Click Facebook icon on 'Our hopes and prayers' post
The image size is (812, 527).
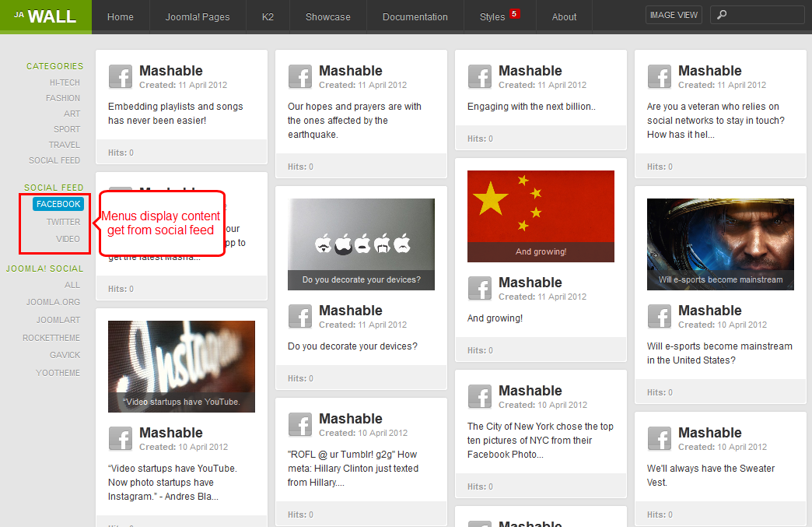tap(300, 77)
